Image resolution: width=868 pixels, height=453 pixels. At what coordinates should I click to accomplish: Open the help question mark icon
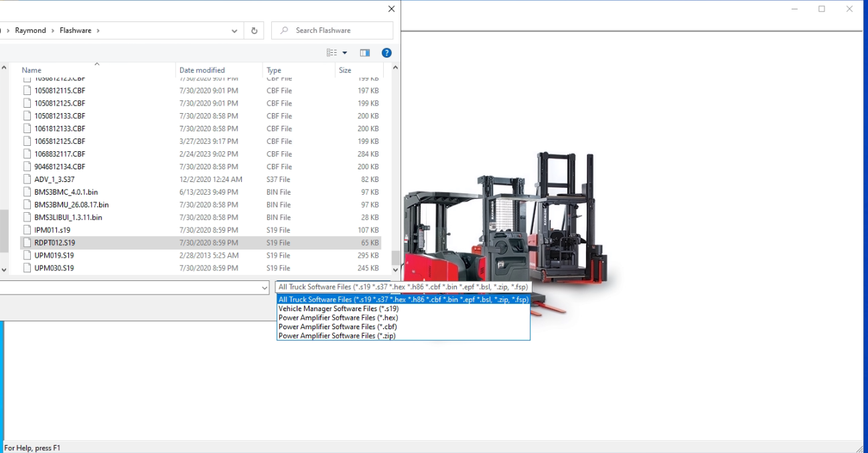coord(386,53)
